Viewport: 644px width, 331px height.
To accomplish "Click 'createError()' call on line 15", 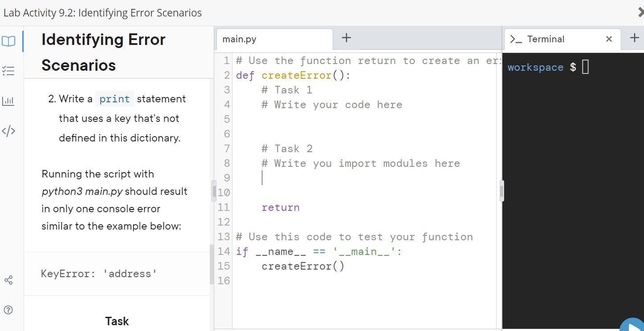I will [x=303, y=266].
